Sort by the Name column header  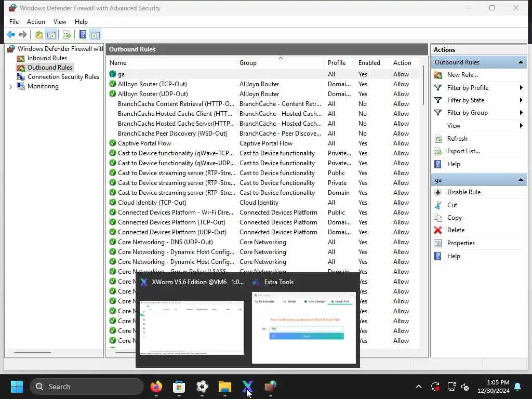click(x=171, y=63)
